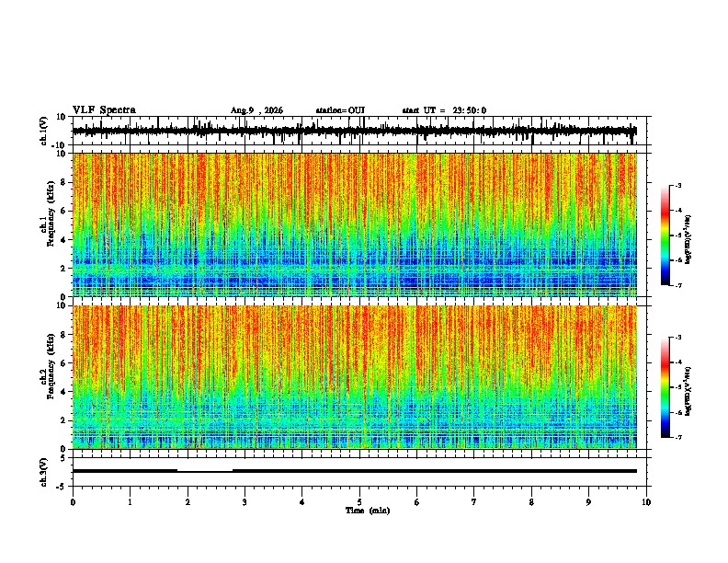This screenshot has width=728, height=563.
Task: Click "10" on the time axis
Action: point(646,502)
